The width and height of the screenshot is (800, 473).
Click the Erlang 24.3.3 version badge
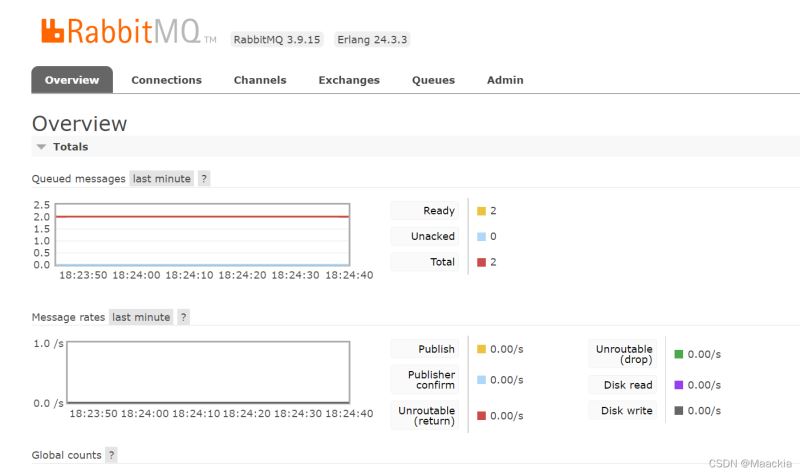click(372, 39)
